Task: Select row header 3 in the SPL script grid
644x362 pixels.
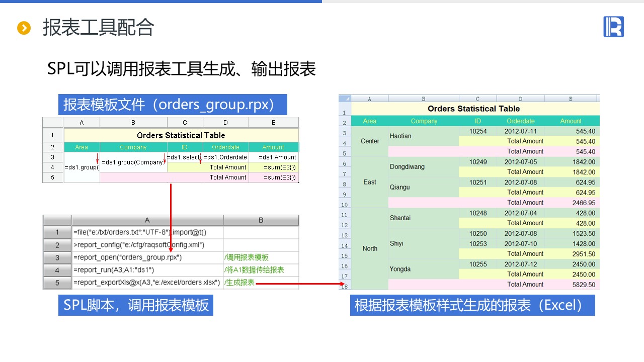Action: click(x=57, y=257)
